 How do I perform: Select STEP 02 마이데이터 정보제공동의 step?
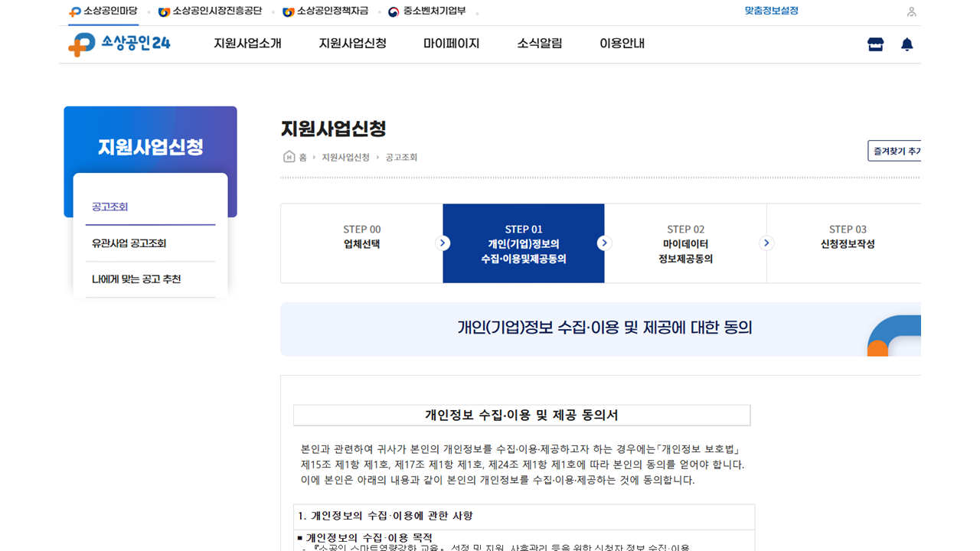coord(685,243)
